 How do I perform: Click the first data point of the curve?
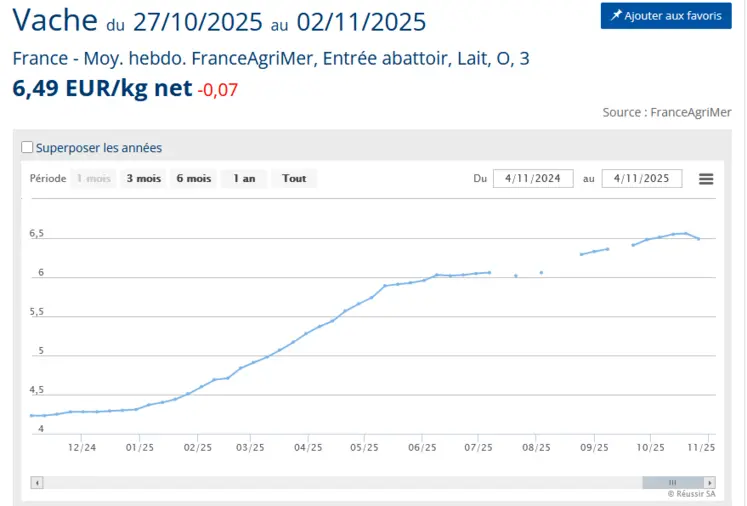click(x=31, y=415)
